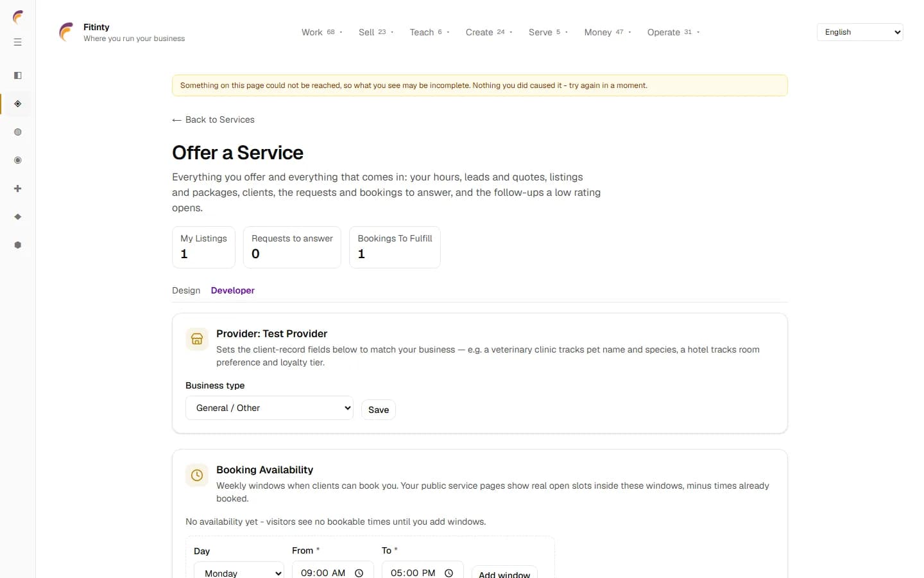Open the Bookings To Fulfill card

click(x=395, y=247)
